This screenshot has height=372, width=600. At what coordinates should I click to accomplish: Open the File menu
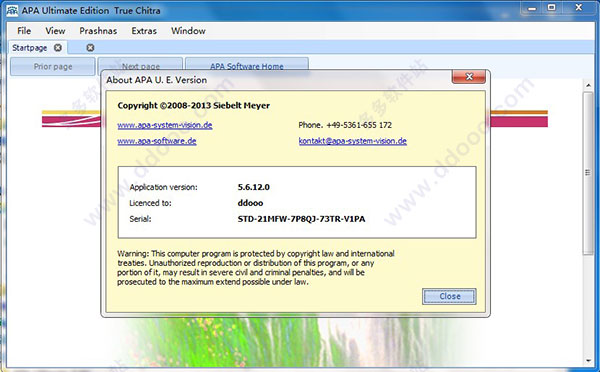tap(24, 31)
